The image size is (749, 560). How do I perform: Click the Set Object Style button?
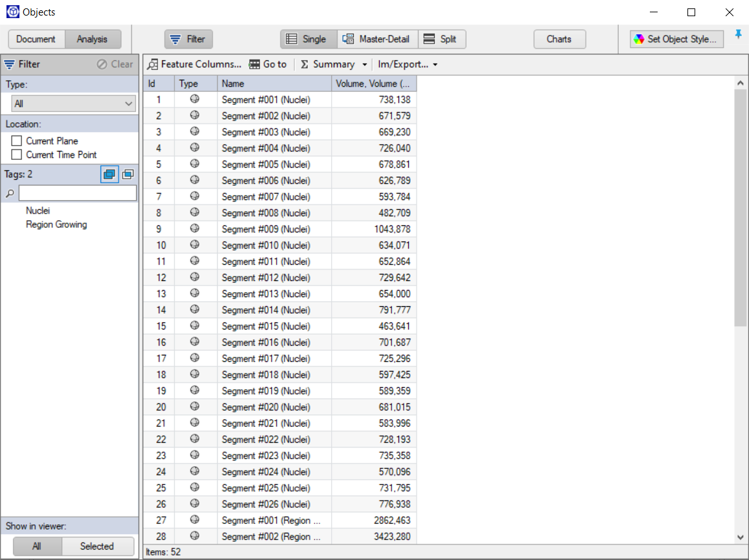pyautogui.click(x=676, y=39)
